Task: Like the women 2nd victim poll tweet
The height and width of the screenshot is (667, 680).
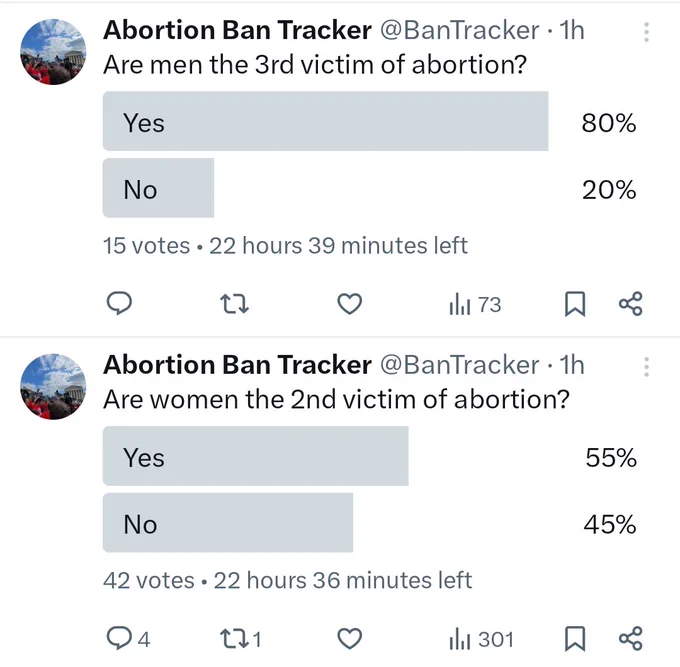Action: pyautogui.click(x=350, y=638)
